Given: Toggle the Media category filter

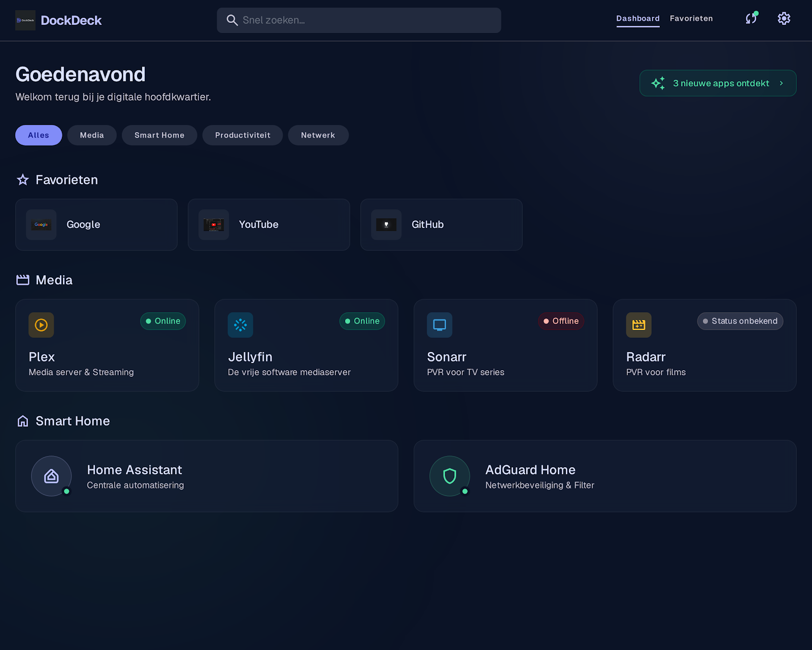Looking at the screenshot, I should tap(92, 135).
